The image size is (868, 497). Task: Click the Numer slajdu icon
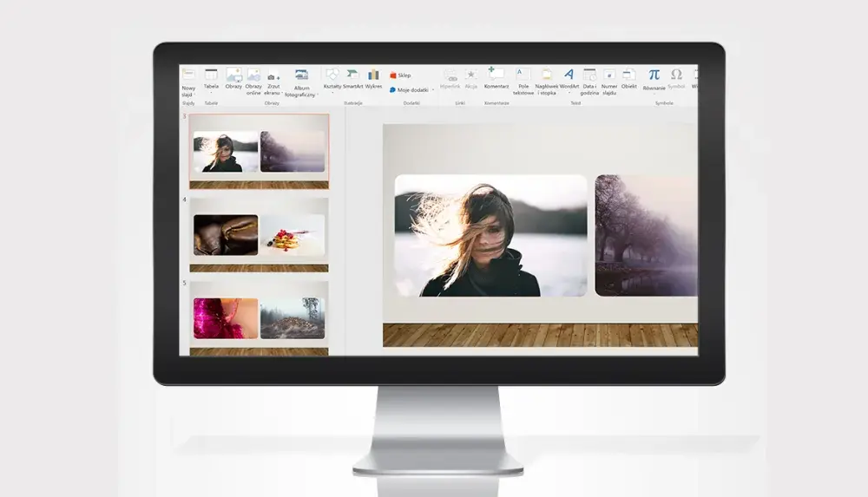click(609, 75)
